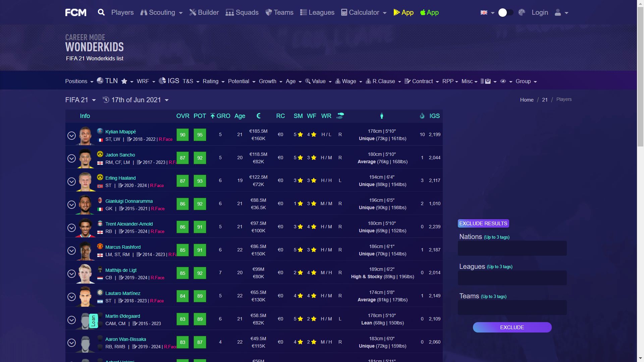This screenshot has height=362, width=644.
Task: Click the Nations exclude tags input field
Action: 512,248
